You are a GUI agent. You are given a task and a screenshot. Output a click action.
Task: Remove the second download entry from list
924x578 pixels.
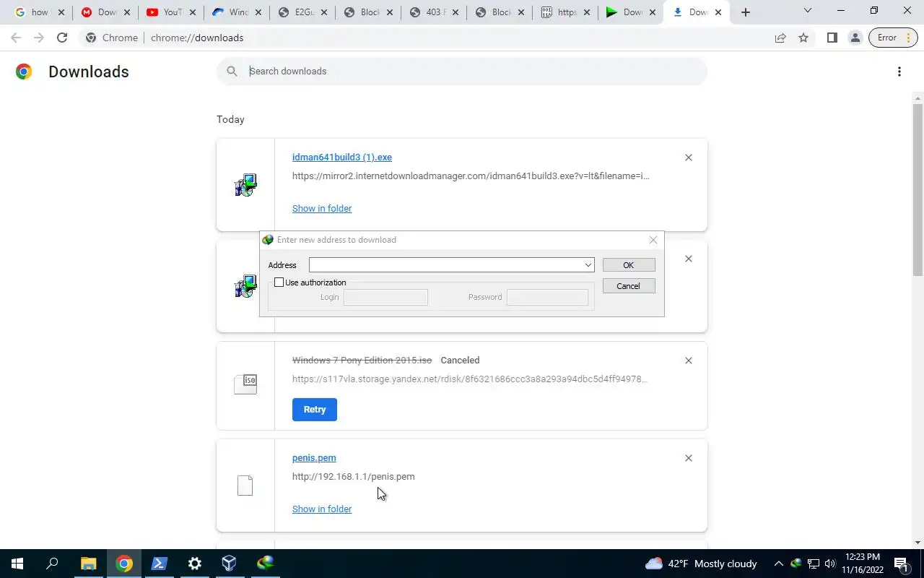(689, 259)
